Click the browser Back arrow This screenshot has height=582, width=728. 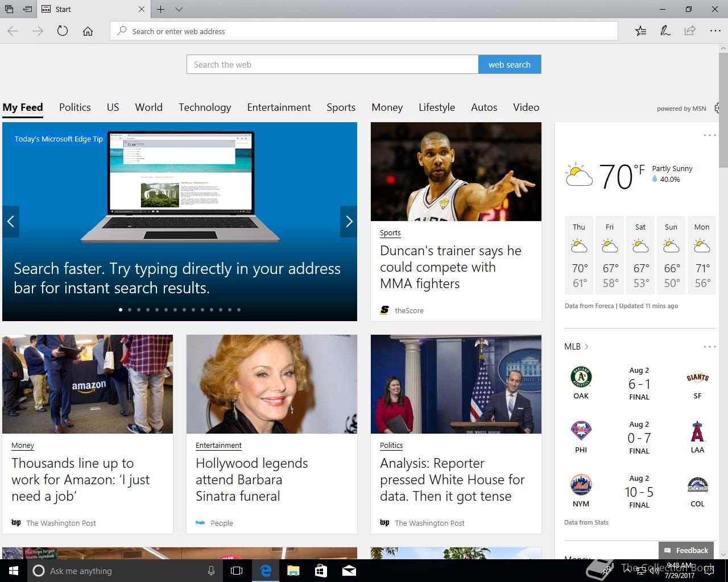13,31
